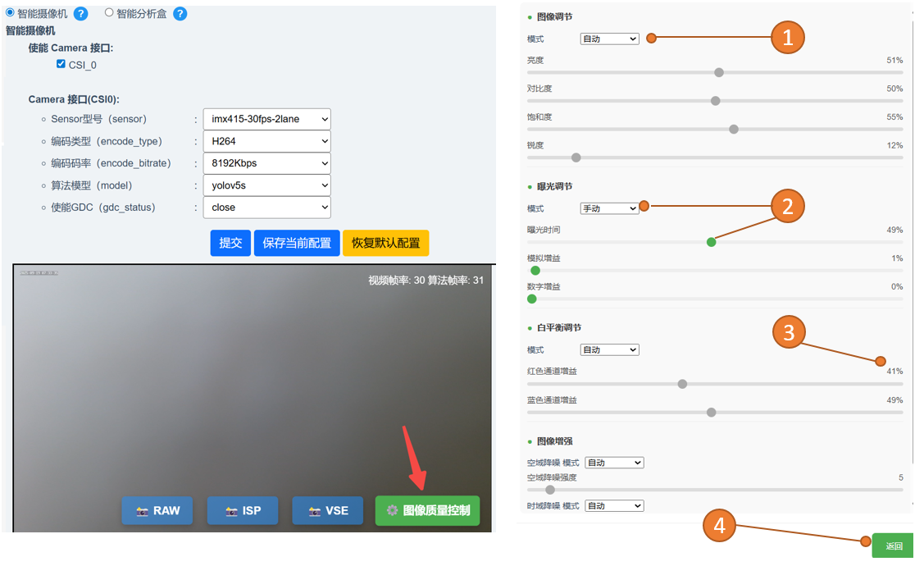Open help icon beside 智能分析盒
Image resolution: width=924 pixels, height=566 pixels.
[180, 14]
